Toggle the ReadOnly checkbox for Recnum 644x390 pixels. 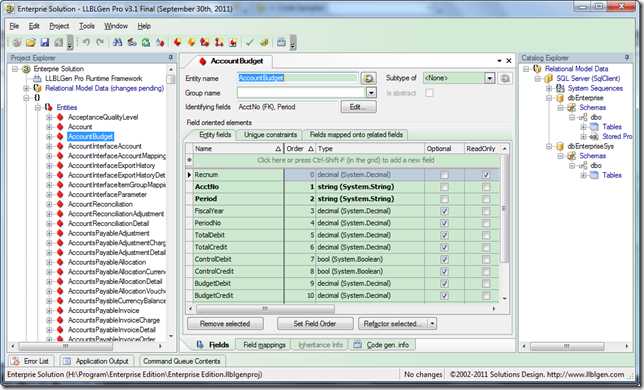(x=486, y=175)
